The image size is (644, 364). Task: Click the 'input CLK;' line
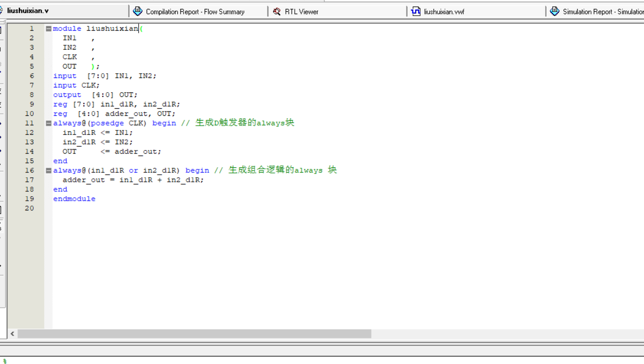(x=76, y=86)
